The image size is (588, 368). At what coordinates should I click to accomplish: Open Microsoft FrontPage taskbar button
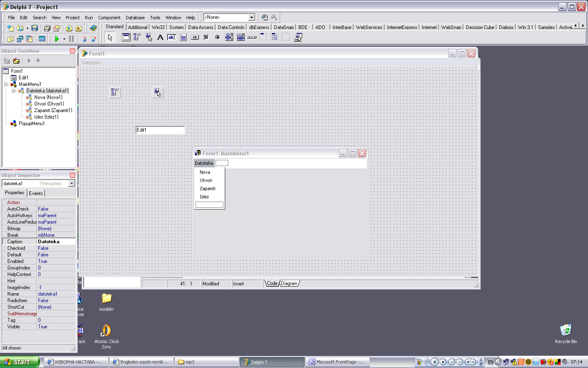point(337,362)
